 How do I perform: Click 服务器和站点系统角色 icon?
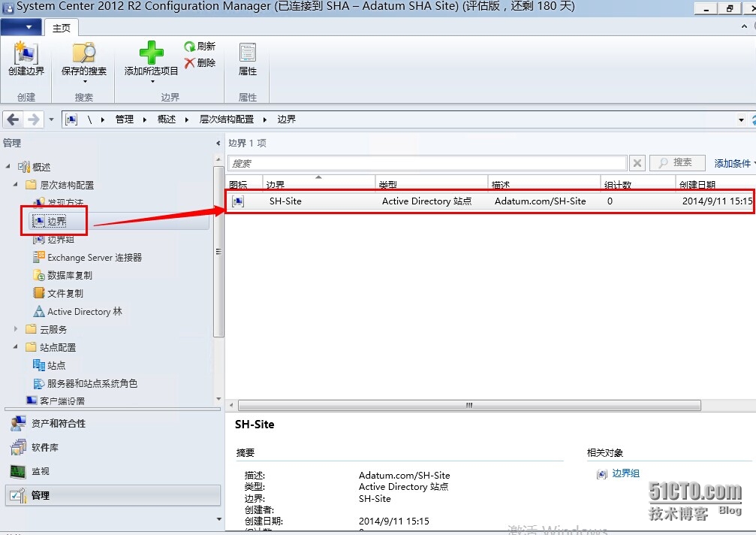[x=38, y=383]
